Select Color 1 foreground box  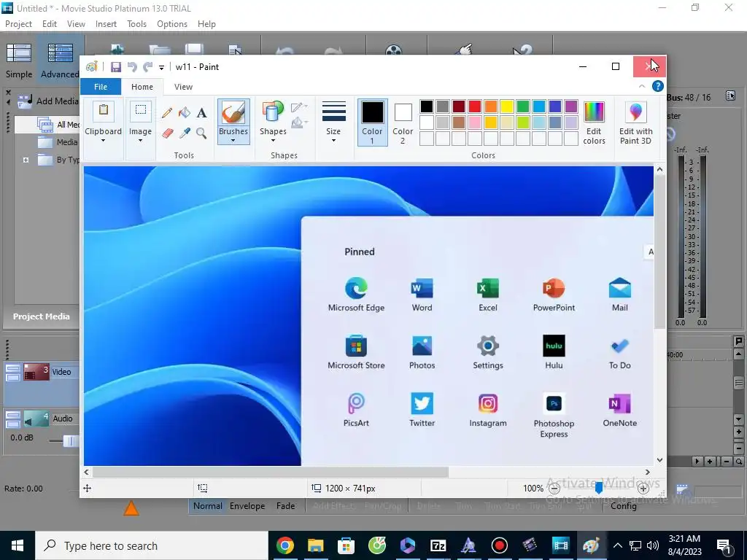(372, 122)
